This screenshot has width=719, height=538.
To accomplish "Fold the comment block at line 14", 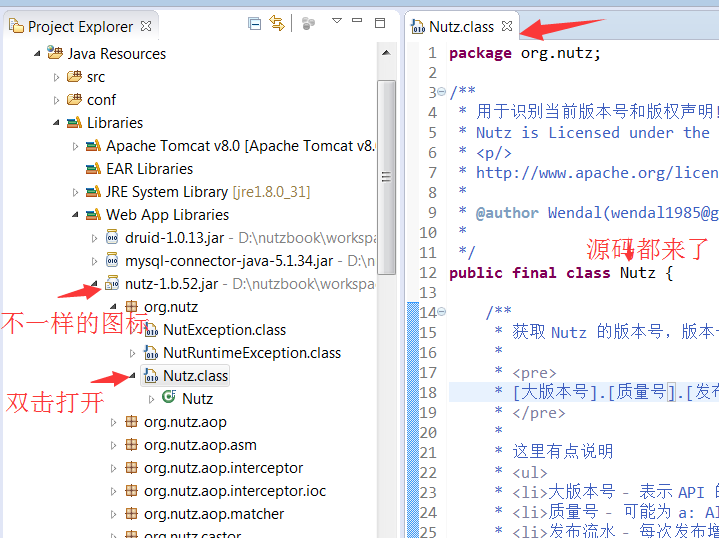I will point(441,312).
